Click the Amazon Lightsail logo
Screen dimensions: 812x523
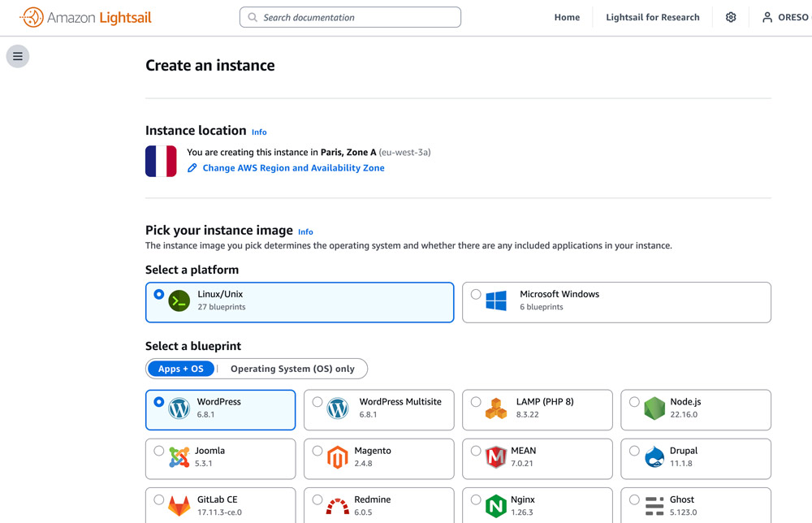tap(85, 17)
